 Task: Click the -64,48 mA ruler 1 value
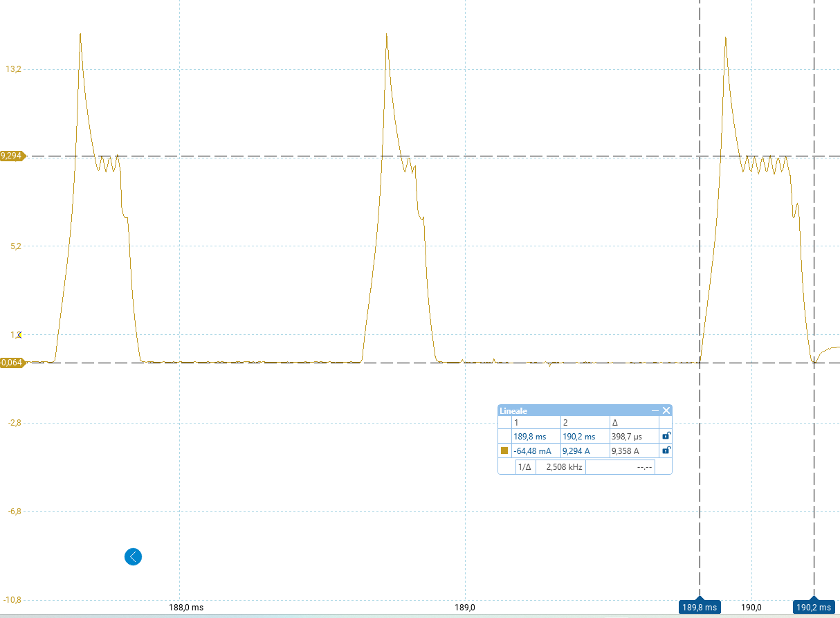[x=532, y=451]
